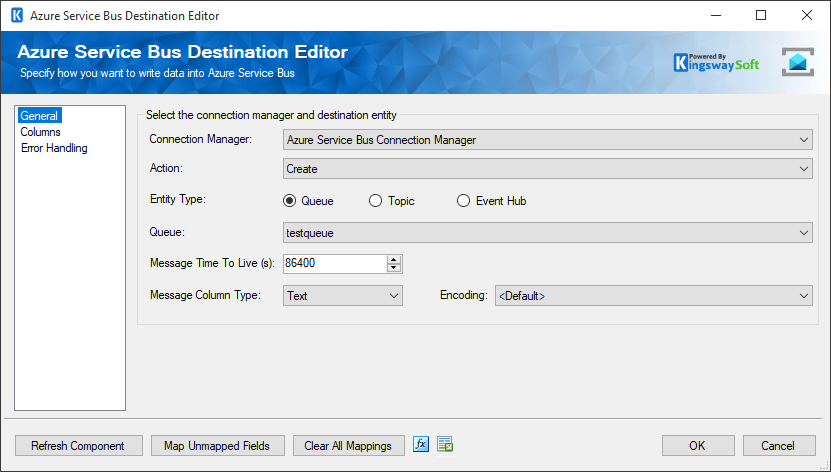Screen dimensions: 831x472
Task: Open the Queue dropdown showing testqueue
Action: (x=547, y=233)
